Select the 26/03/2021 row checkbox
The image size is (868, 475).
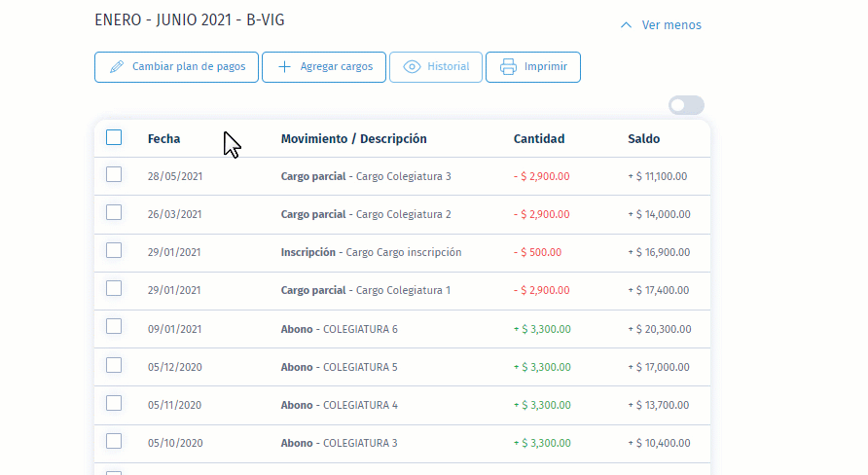pyautogui.click(x=114, y=212)
